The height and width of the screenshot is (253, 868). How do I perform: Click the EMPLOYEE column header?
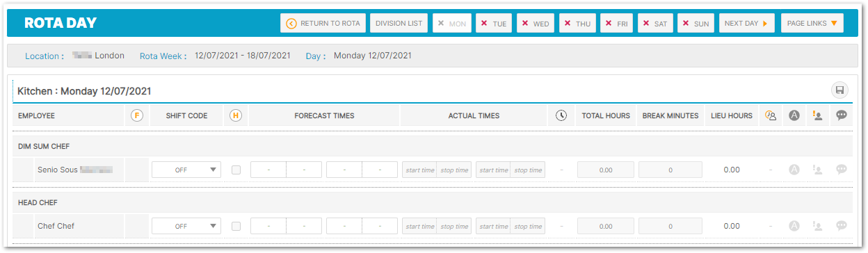[x=36, y=115]
